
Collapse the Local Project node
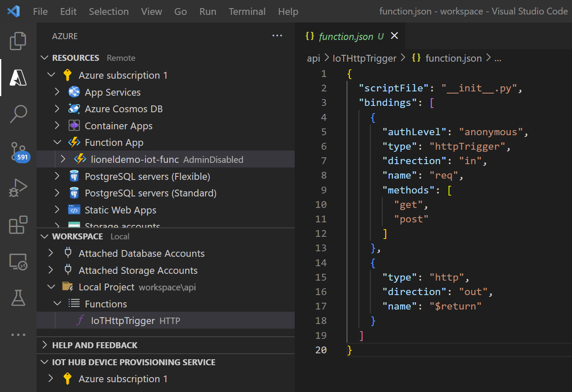[51, 287]
